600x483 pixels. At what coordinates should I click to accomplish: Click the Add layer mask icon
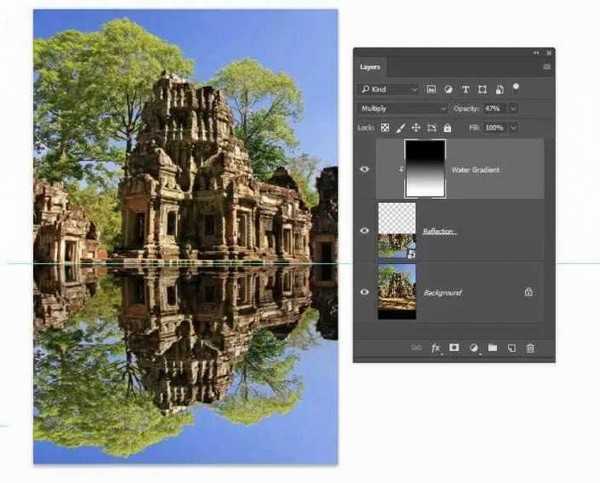453,348
